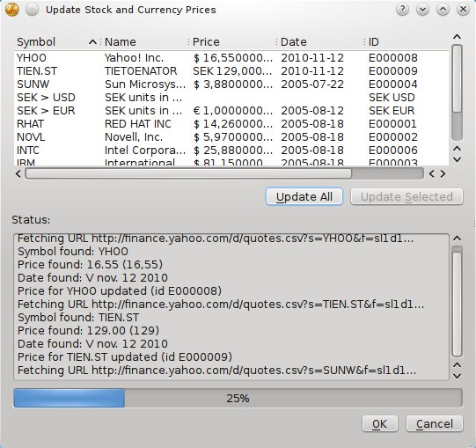The image size is (476, 448).
Task: Maximize the dialog with the up-arrow title button
Action: 443,10
